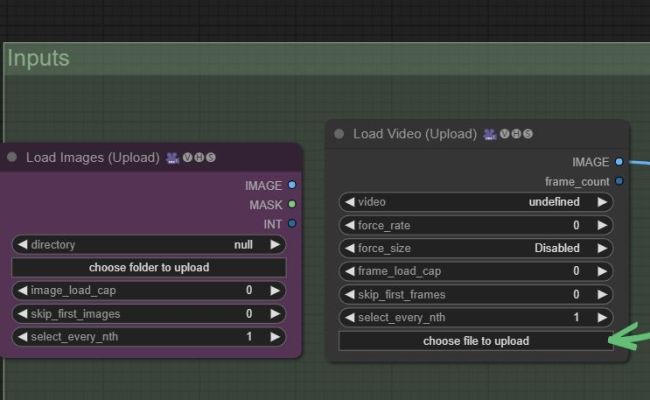Select Load Images (Upload) node title
Viewport: 650px width, 400px height.
[x=93, y=158]
